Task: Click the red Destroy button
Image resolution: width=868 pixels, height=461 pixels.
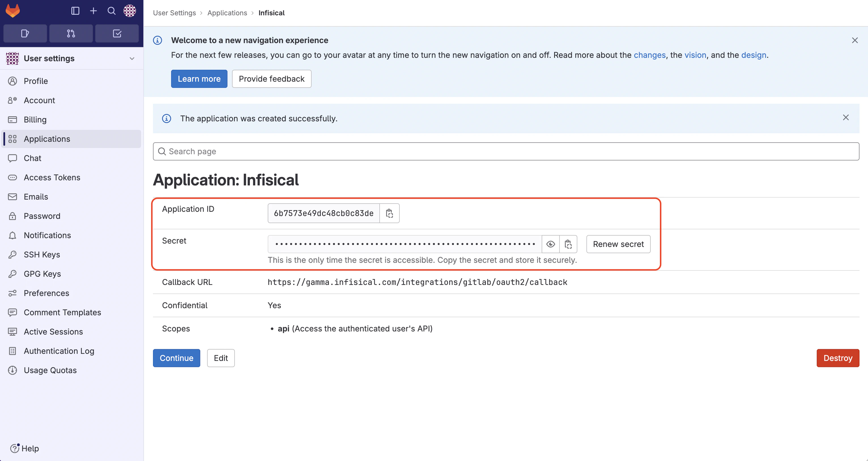Action: [x=838, y=358]
